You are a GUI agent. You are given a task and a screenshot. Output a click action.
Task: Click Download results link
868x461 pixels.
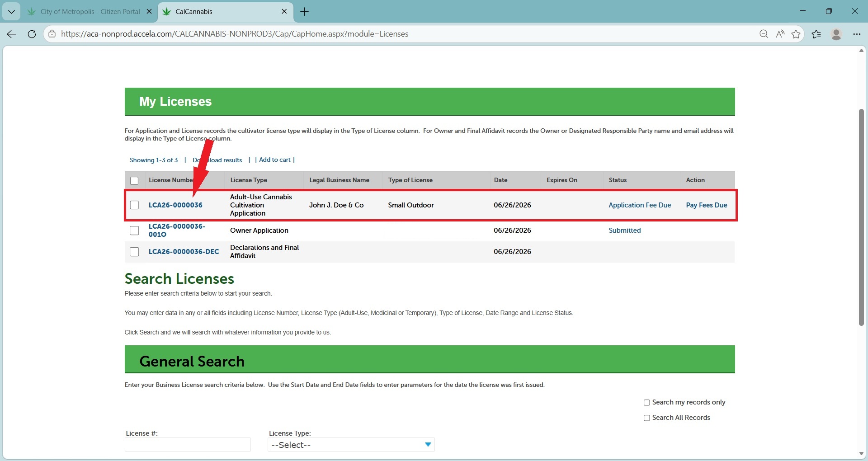(x=217, y=160)
